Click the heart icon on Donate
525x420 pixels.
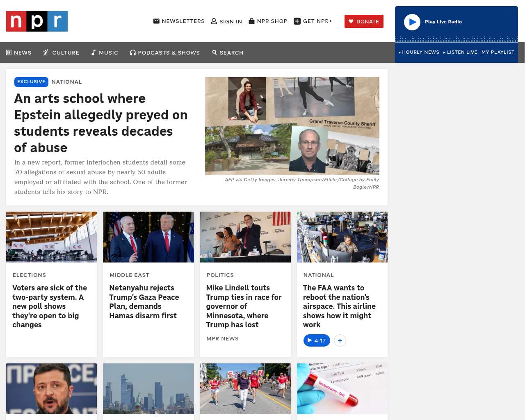point(351,21)
